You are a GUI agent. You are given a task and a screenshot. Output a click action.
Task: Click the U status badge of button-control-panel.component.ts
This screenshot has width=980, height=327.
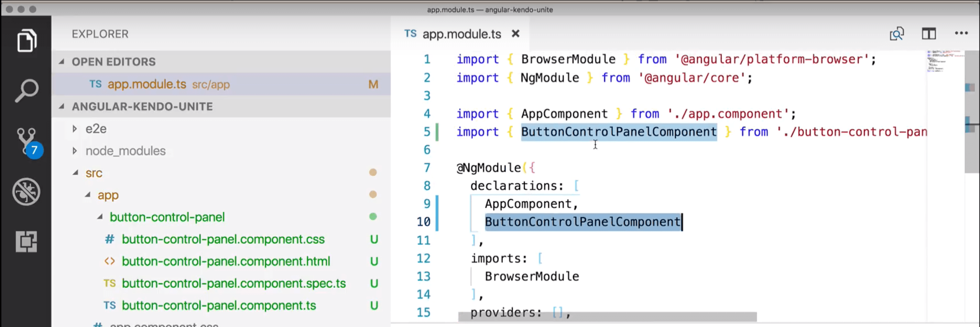pos(374,305)
